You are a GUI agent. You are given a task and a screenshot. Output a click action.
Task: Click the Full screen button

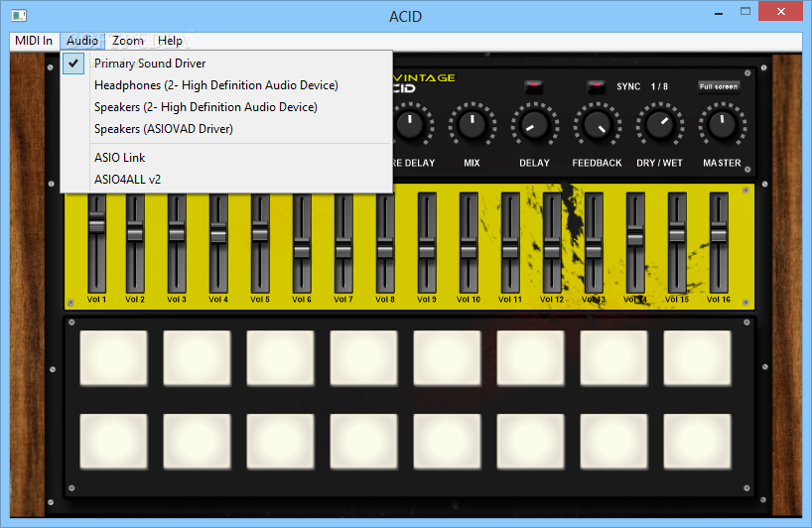(719, 86)
